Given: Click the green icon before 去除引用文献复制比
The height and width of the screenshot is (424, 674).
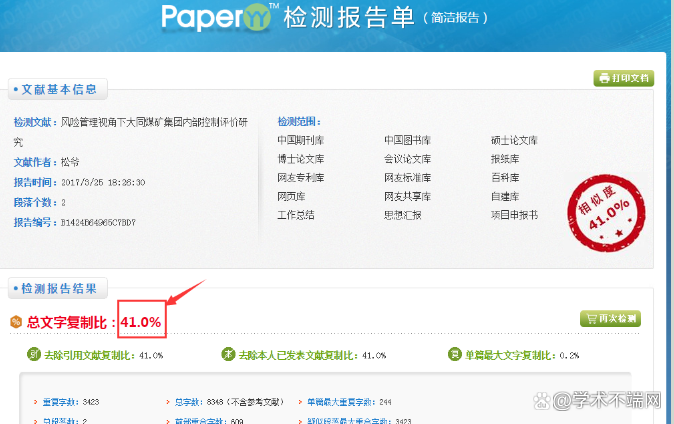Looking at the screenshot, I should coord(34,354).
